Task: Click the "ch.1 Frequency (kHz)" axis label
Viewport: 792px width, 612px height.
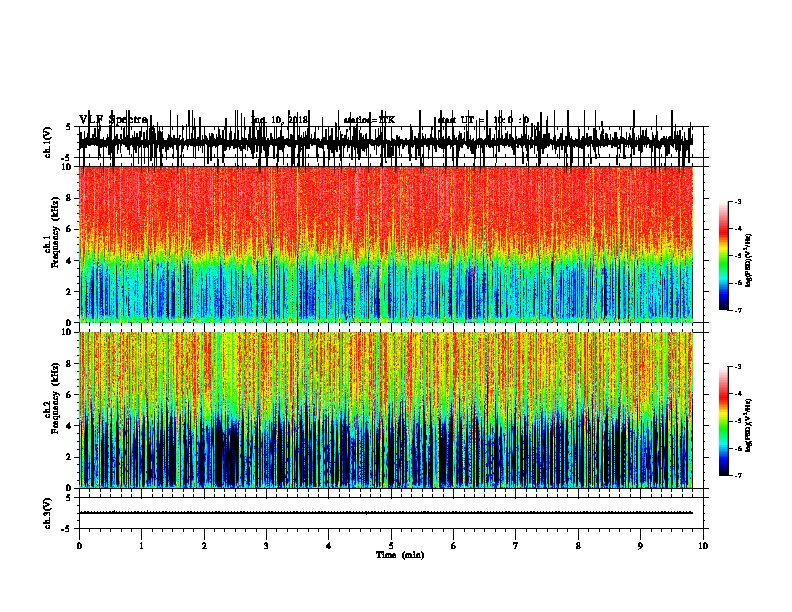Action: [52, 232]
